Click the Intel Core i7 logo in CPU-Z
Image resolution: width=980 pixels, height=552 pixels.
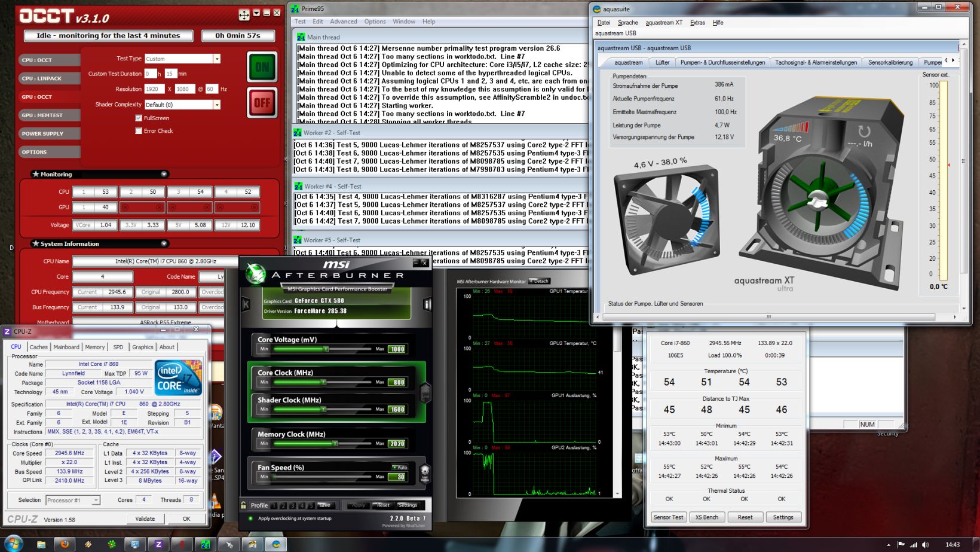coord(178,377)
